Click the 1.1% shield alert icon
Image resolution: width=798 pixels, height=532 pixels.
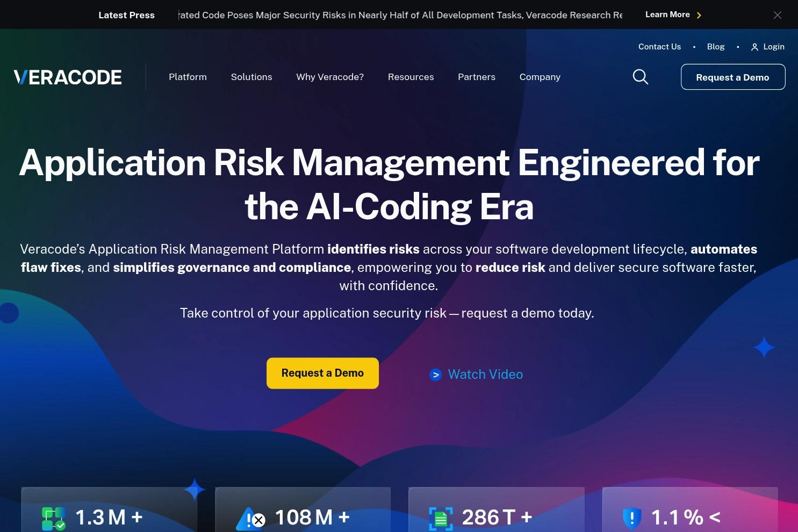point(632,519)
